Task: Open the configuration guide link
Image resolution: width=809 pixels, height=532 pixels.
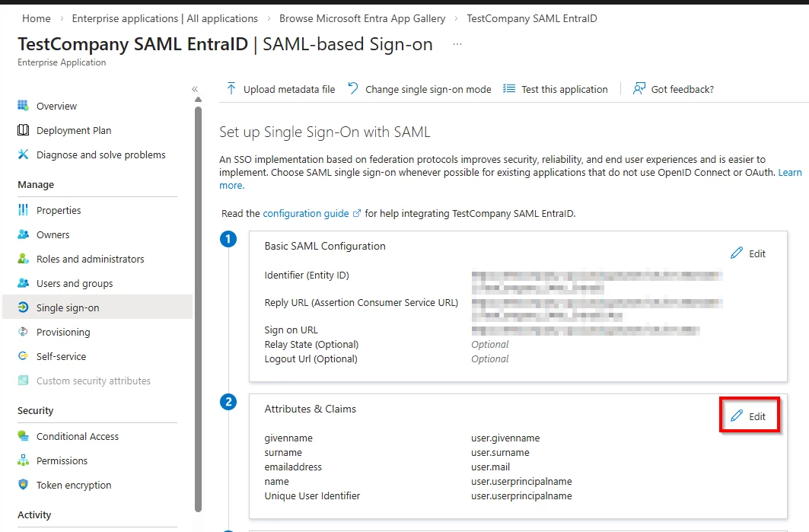Action: point(306,213)
